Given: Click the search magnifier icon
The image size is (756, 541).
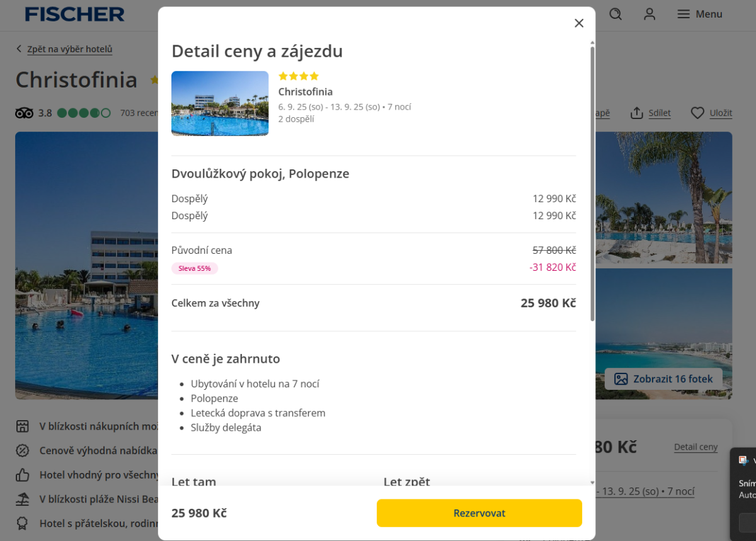Looking at the screenshot, I should tap(616, 14).
